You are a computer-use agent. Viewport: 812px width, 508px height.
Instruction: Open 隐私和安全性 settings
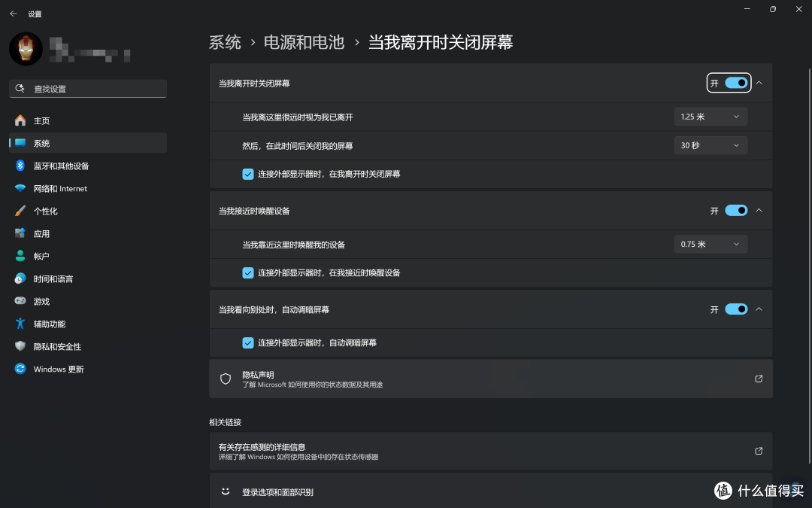tap(88, 346)
